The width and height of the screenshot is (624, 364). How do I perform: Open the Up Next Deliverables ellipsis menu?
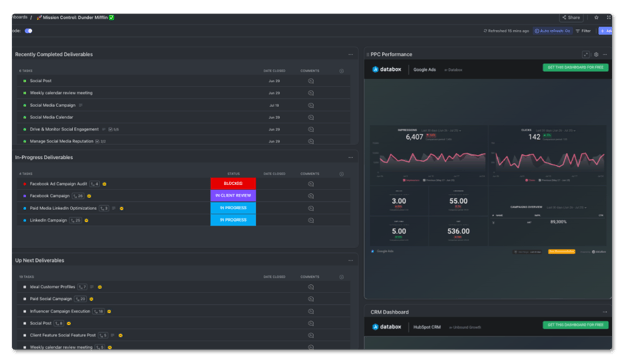click(x=351, y=261)
